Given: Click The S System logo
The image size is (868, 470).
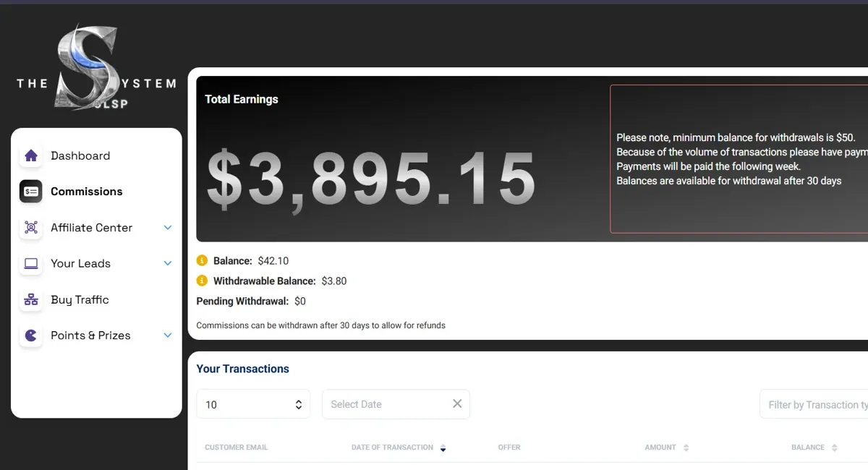Looking at the screenshot, I should [x=94, y=64].
